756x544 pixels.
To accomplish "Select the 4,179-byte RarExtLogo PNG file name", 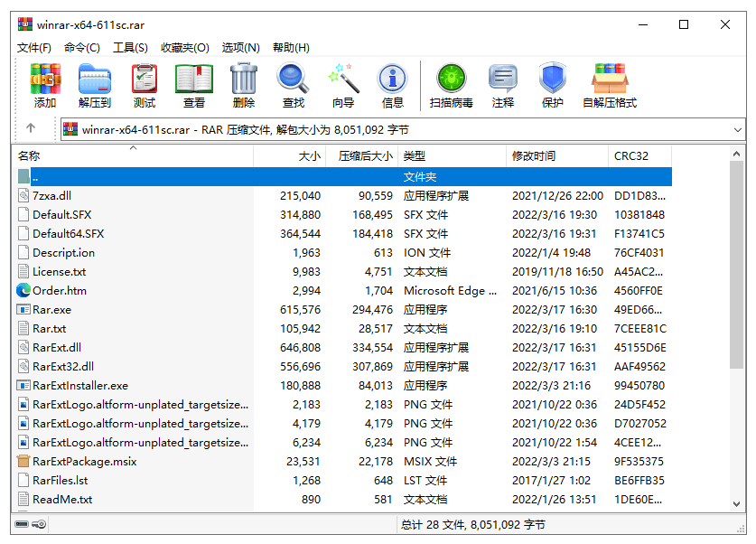I will coord(140,424).
